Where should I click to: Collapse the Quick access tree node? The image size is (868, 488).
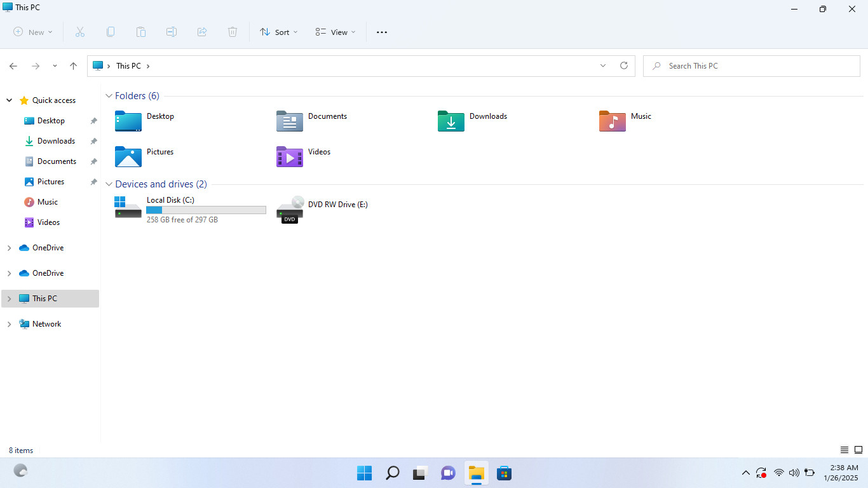(x=9, y=100)
